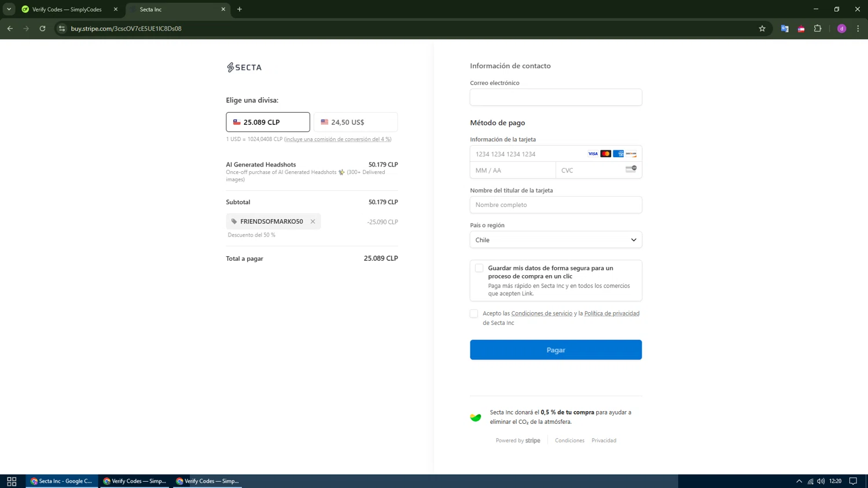Screen dimensions: 868x488
Task: Bookmark this page with the star
Action: pyautogui.click(x=762, y=28)
